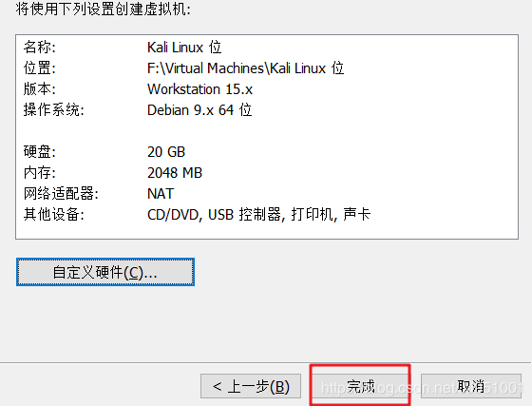Go back with the 上一步(B) button
The width and height of the screenshot is (532, 406).
[x=251, y=386]
